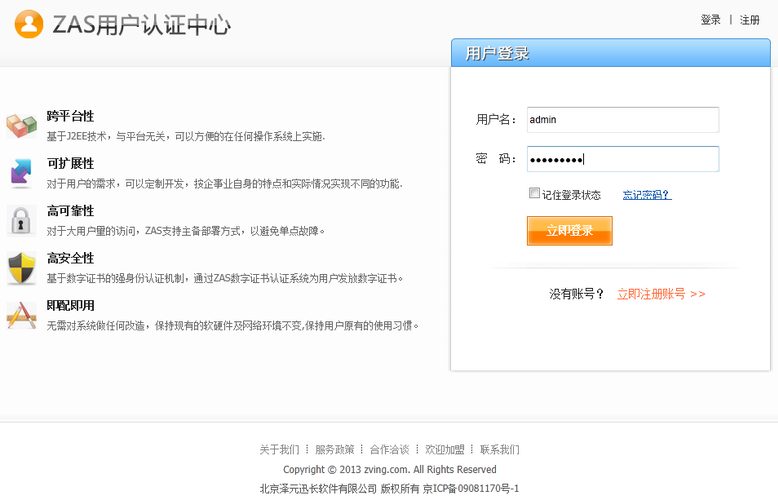This screenshot has width=778, height=500.
Task: Click the Copyright © 2013 zving.com line
Action: coord(389,469)
